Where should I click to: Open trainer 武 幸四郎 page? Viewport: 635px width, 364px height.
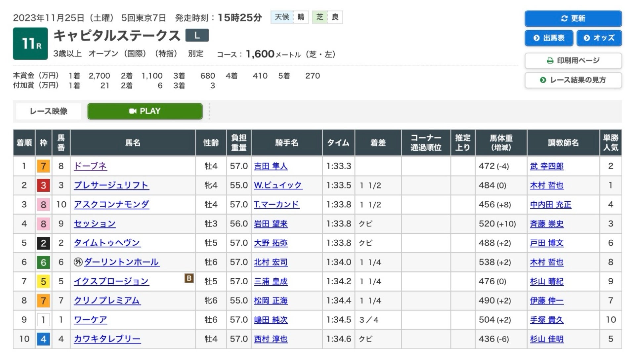547,166
